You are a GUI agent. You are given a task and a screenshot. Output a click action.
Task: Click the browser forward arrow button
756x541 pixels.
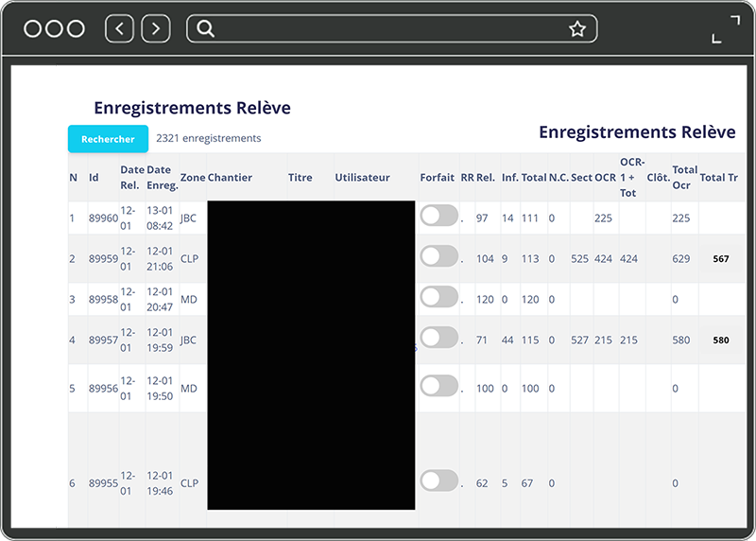pyautogui.click(x=156, y=29)
